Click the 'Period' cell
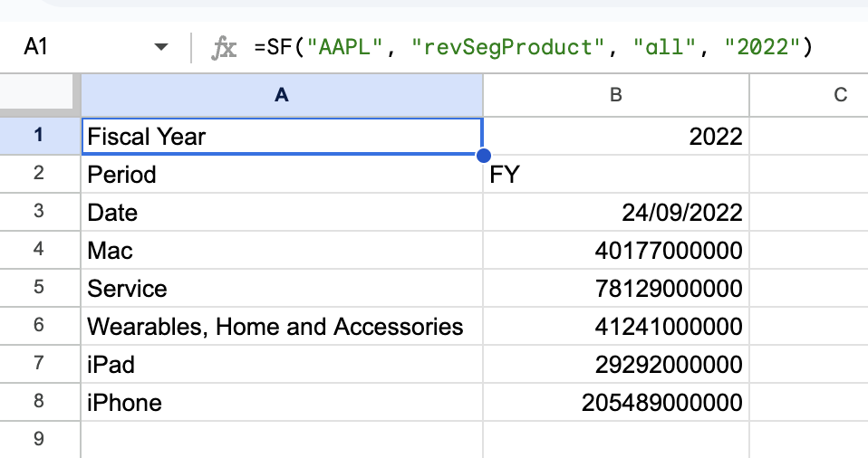The image size is (868, 458). click(282, 174)
